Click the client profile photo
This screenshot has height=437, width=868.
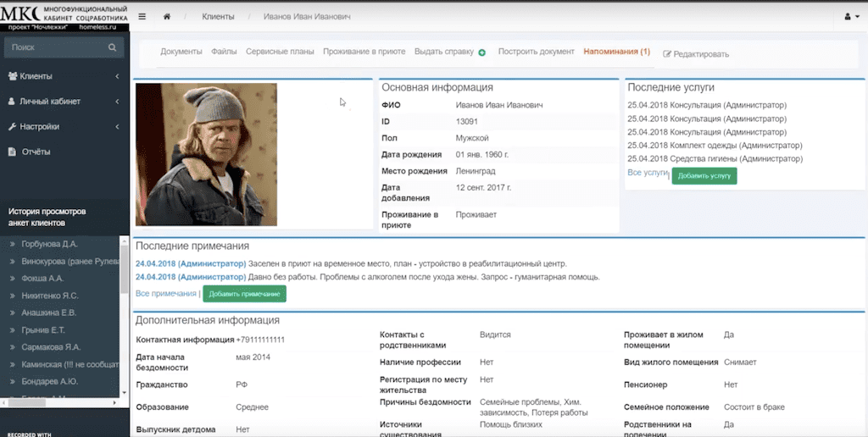206,154
